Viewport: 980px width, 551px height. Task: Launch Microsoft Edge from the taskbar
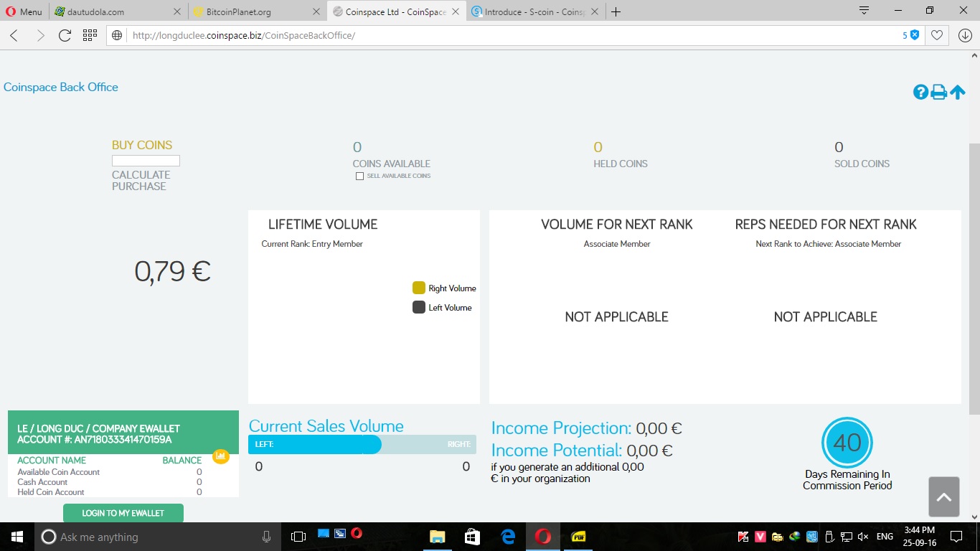tap(509, 537)
